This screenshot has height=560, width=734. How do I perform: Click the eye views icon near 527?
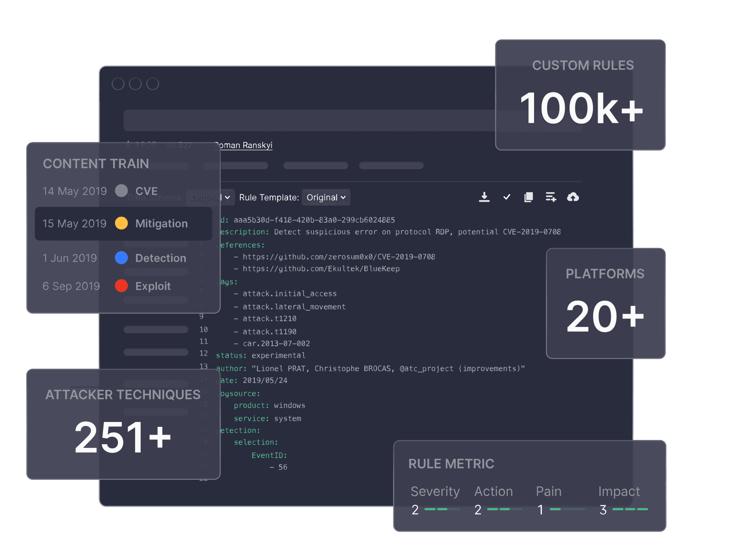pos(171,145)
